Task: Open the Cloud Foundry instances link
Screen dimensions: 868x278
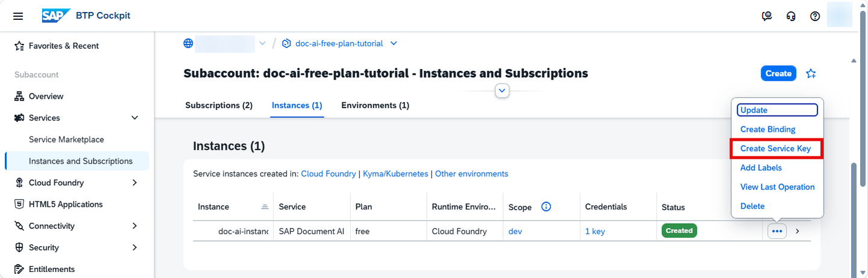Action: pos(329,174)
